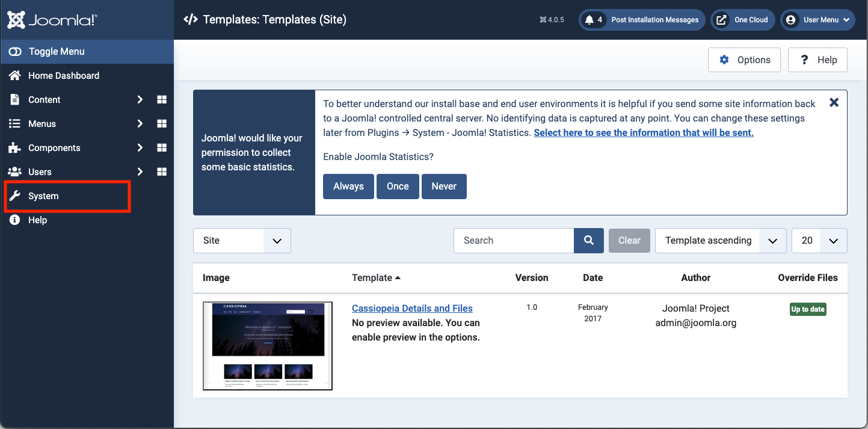The image size is (868, 429).
Task: Click the Components dashboard grid icon
Action: click(161, 147)
